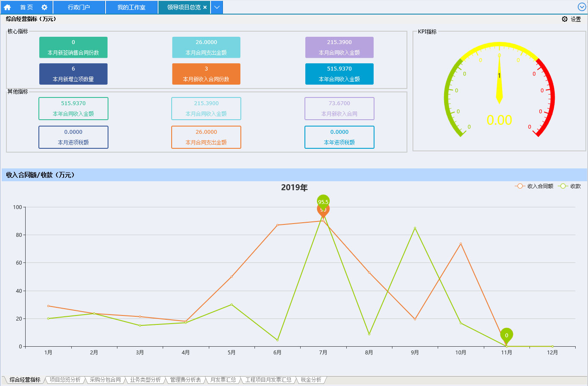Switch to the 我的工作室 tab
This screenshot has width=588, height=386.
[132, 7]
